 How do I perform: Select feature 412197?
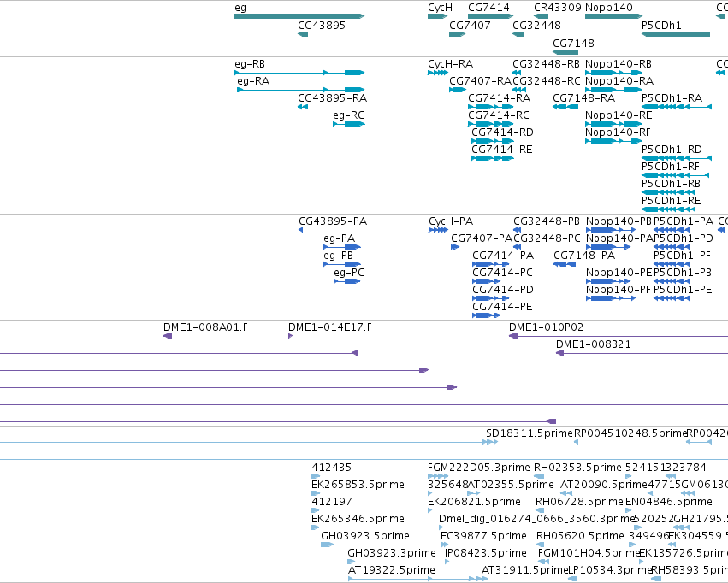coord(316,510)
